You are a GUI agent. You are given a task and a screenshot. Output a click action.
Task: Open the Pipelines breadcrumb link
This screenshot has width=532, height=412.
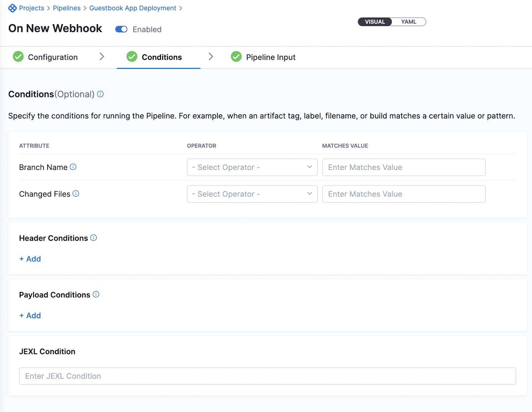[66, 8]
